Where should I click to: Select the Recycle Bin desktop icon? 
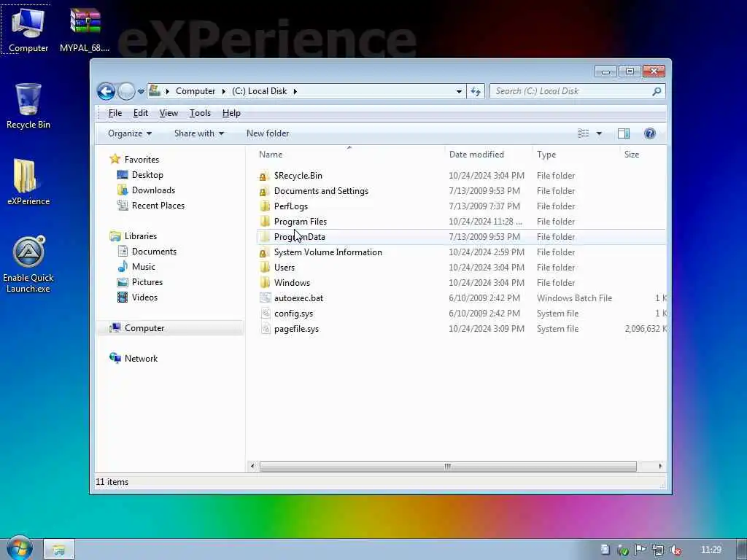pyautogui.click(x=28, y=106)
